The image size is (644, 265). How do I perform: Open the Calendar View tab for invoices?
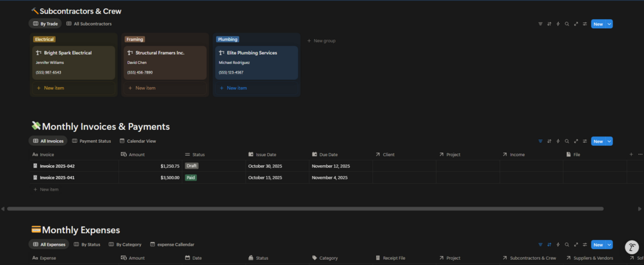(138, 141)
